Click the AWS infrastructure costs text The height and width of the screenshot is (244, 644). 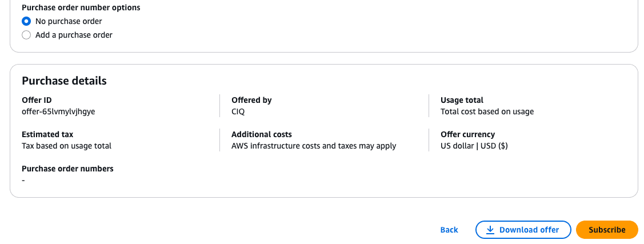[x=314, y=146]
